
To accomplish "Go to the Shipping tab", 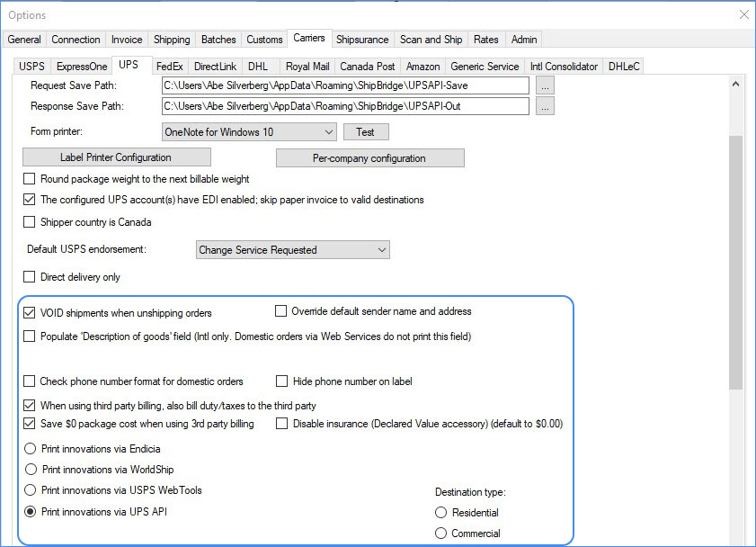I will [172, 40].
